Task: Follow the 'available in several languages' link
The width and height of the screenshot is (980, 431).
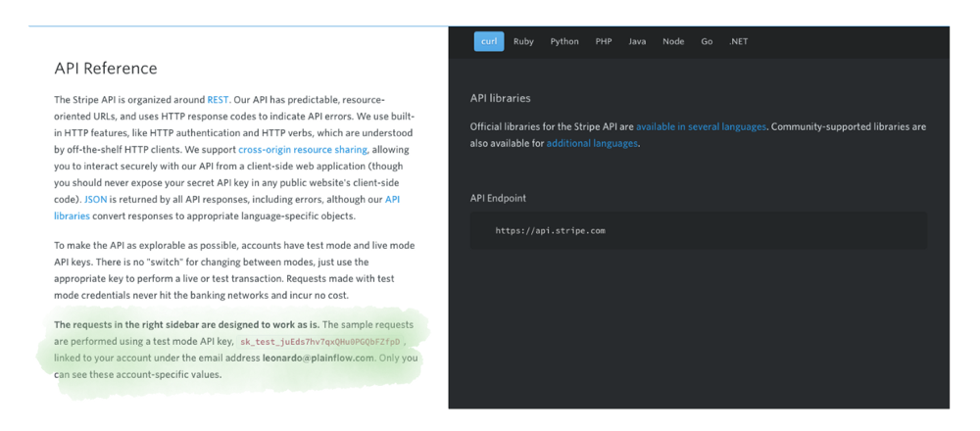Action: click(x=701, y=126)
